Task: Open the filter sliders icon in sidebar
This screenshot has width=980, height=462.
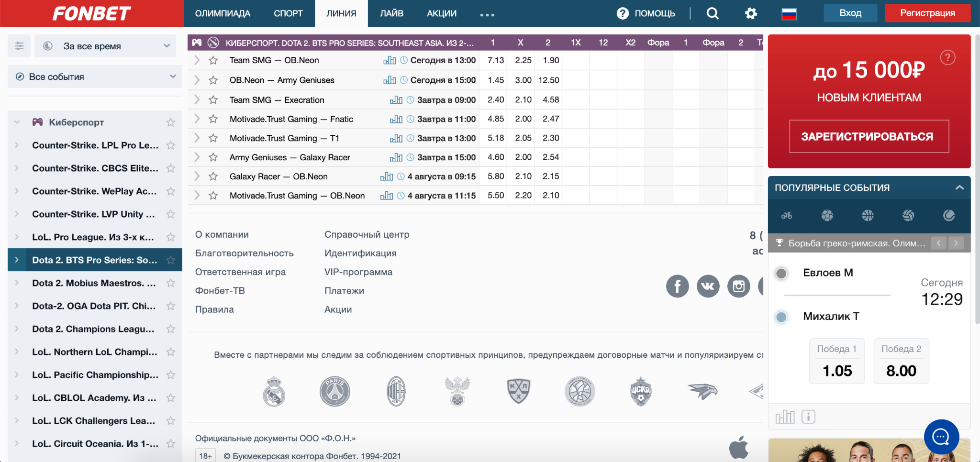Action: pyautogui.click(x=19, y=46)
